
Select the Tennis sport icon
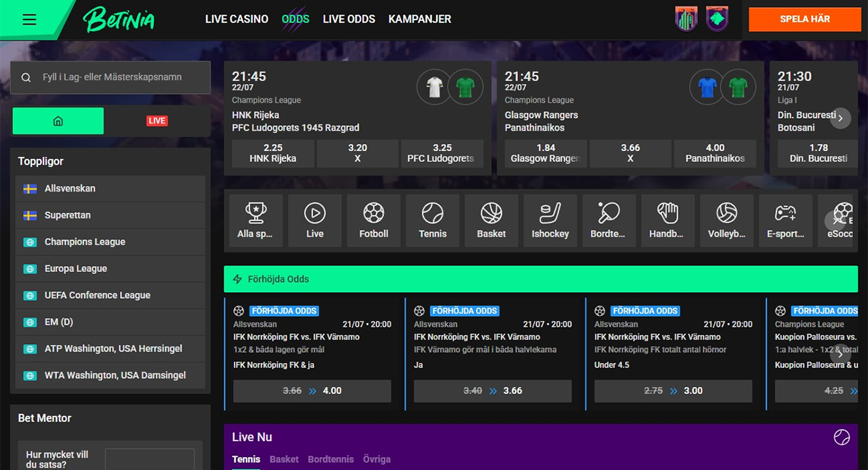coord(433,221)
